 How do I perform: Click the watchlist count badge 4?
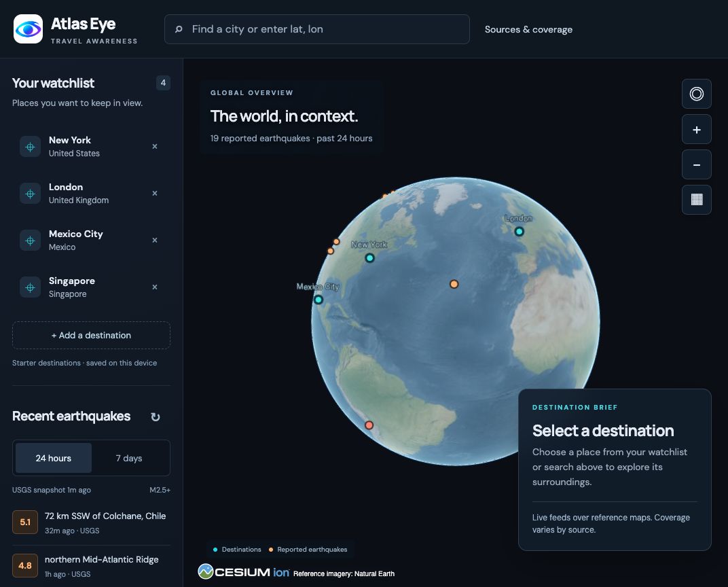[x=163, y=83]
